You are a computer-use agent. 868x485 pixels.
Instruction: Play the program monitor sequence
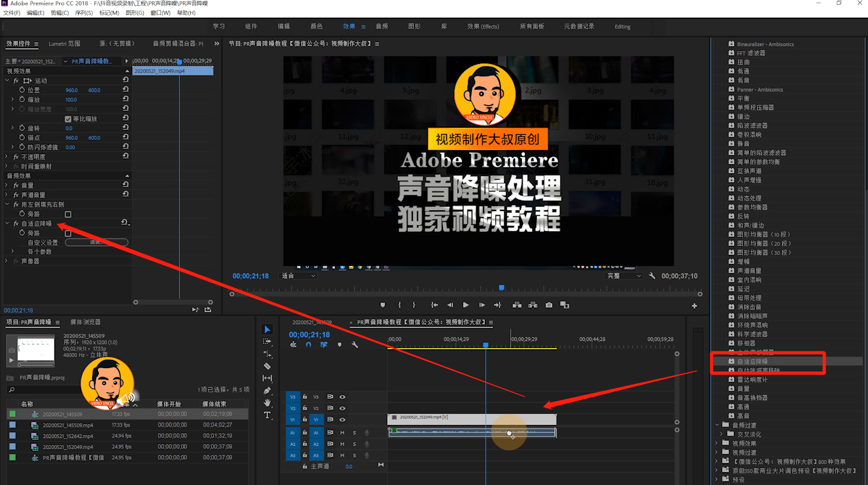pyautogui.click(x=466, y=305)
